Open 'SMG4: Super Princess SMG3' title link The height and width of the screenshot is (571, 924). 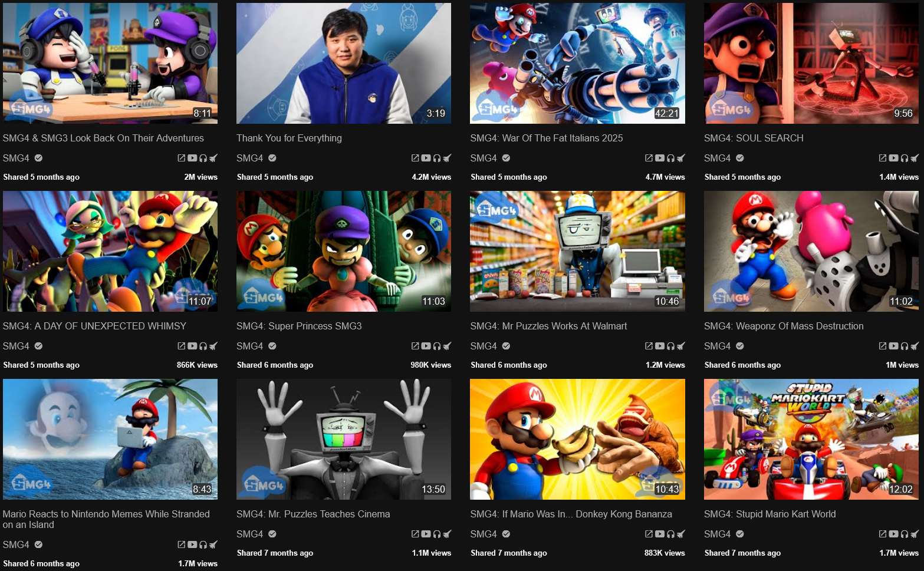[299, 326]
